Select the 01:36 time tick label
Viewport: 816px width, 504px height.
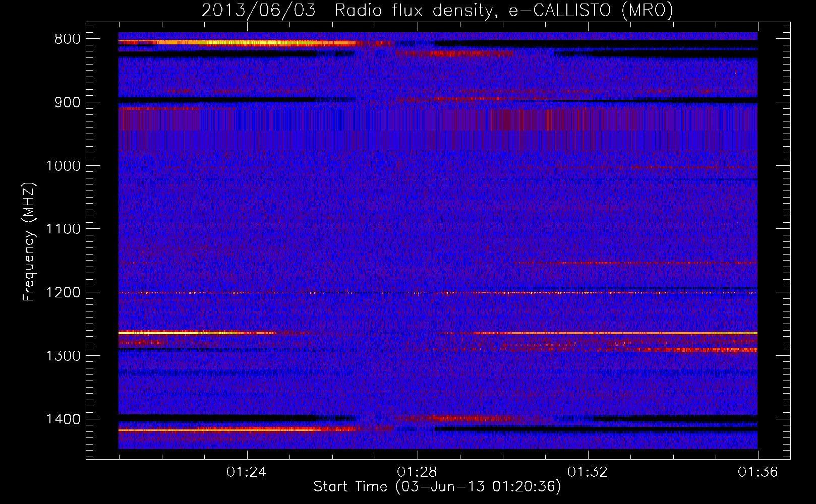[x=758, y=472]
